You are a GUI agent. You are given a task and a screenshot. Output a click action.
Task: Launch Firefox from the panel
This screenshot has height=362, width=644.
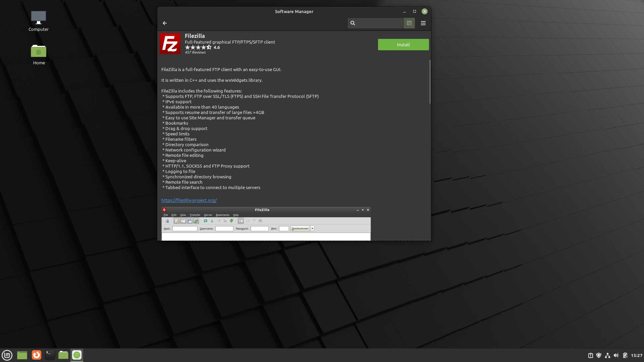(x=36, y=355)
